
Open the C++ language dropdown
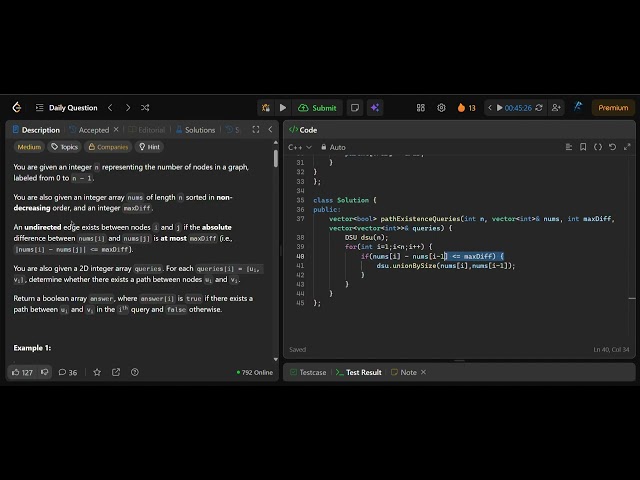[300, 147]
